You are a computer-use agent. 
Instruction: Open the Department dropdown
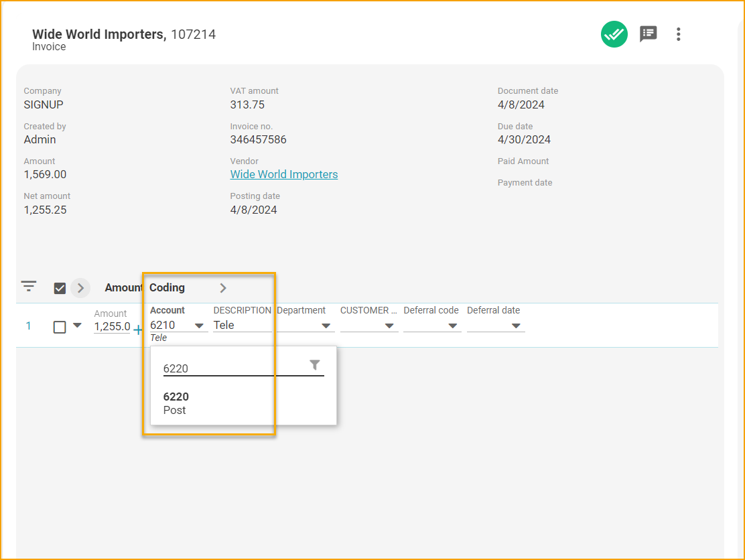click(x=326, y=325)
